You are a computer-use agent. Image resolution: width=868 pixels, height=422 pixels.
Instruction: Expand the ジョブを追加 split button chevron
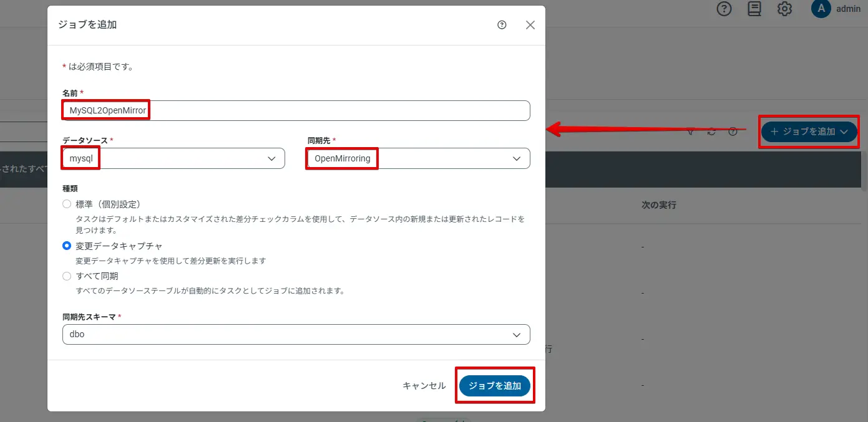(x=844, y=132)
